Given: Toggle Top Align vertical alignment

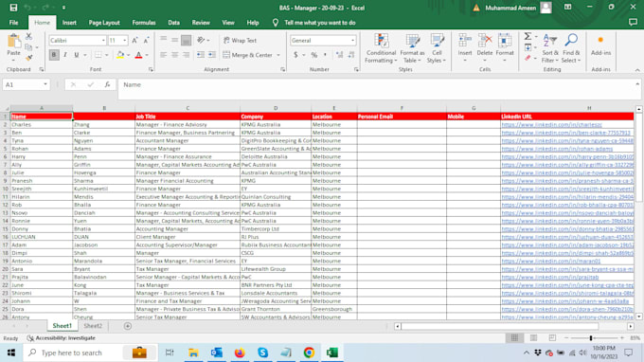Looking at the screenshot, I should (x=164, y=40).
